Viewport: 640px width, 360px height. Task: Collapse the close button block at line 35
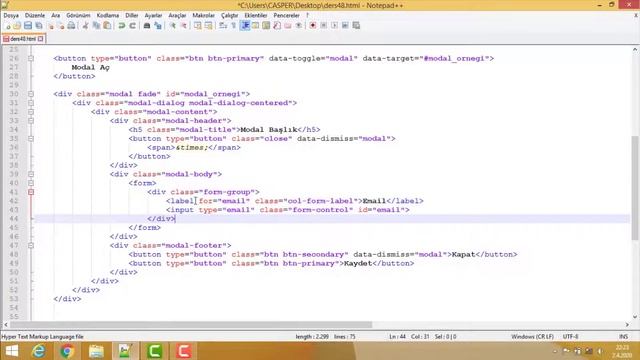pyautogui.click(x=31, y=139)
